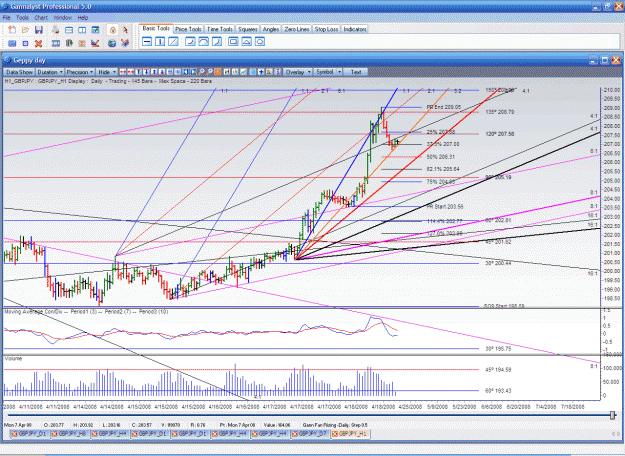Select the triangle shape tool
Viewport: 625px width, 456px height.
246,41
